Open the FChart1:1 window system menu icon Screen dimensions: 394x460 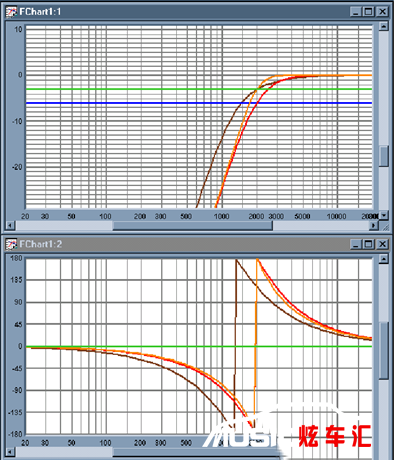pyautogui.click(x=12, y=12)
